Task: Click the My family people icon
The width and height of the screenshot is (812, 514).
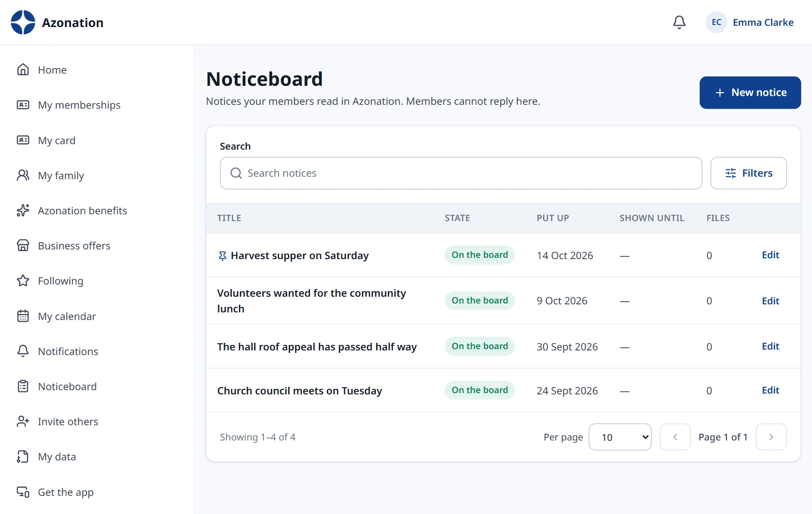Action: (x=23, y=175)
